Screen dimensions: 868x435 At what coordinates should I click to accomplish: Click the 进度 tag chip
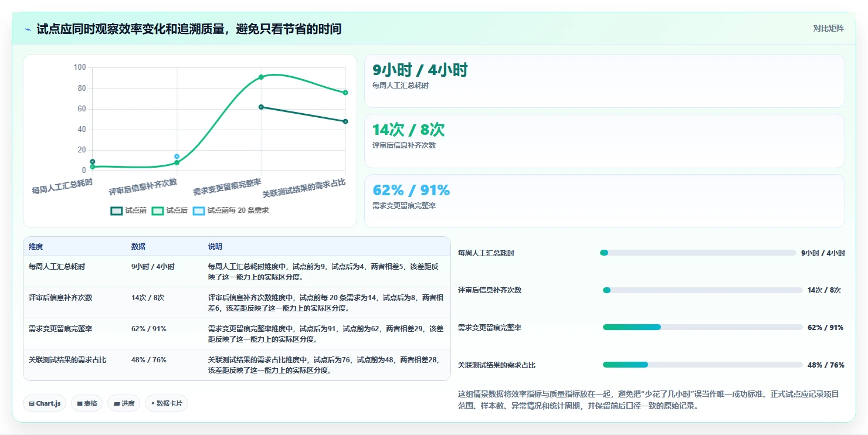pos(124,403)
